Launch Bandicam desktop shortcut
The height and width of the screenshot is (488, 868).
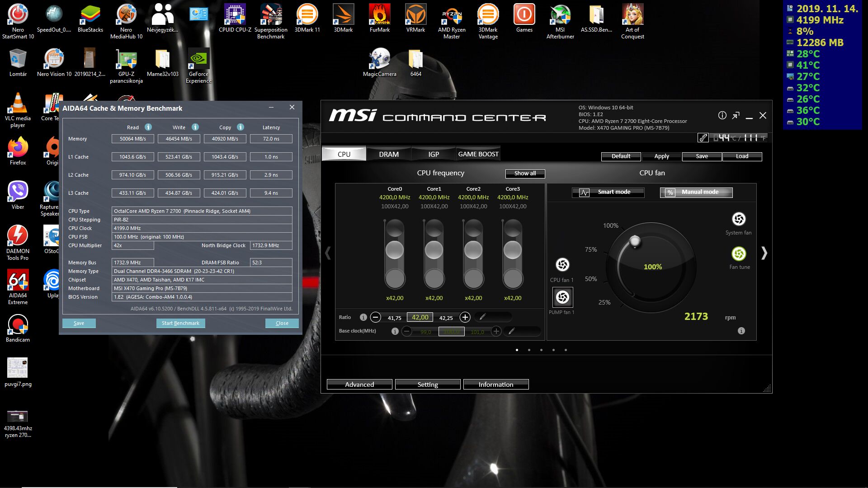(18, 328)
